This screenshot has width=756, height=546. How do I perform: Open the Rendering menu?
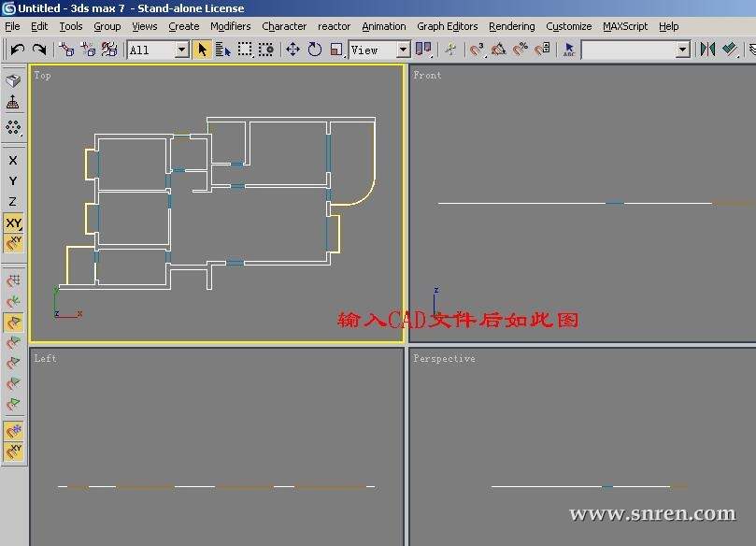tap(512, 26)
